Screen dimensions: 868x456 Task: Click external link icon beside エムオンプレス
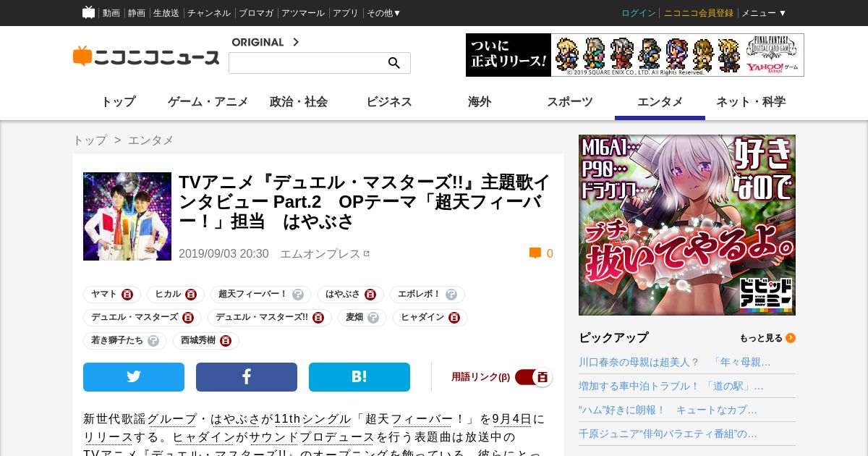367,253
